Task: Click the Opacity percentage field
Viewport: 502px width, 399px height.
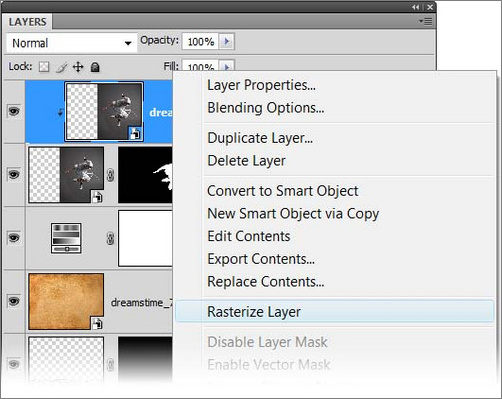Action: pos(200,41)
